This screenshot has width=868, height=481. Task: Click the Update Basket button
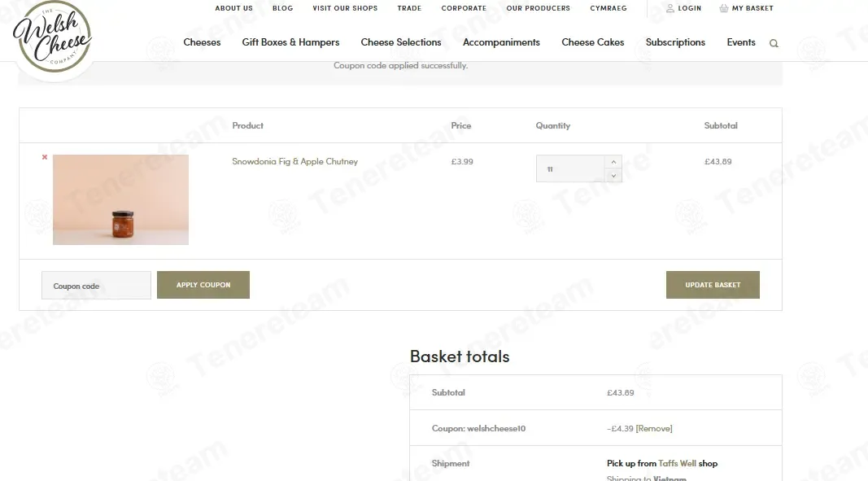(x=713, y=285)
